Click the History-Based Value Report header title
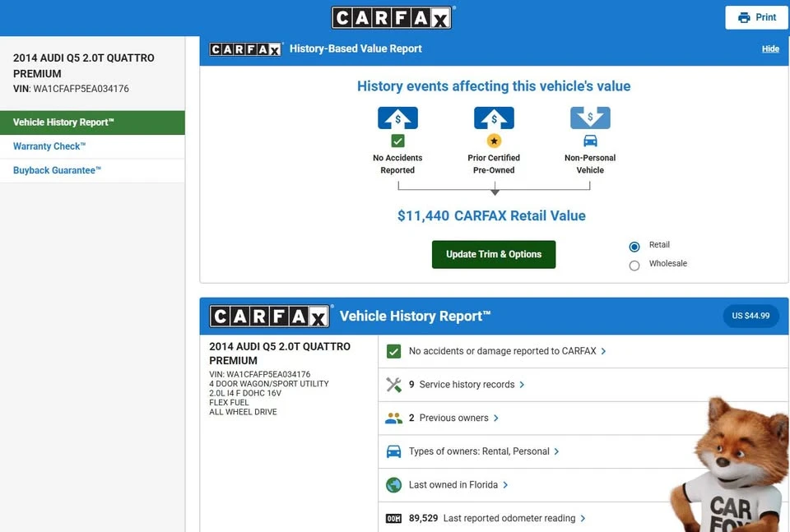 coord(355,49)
